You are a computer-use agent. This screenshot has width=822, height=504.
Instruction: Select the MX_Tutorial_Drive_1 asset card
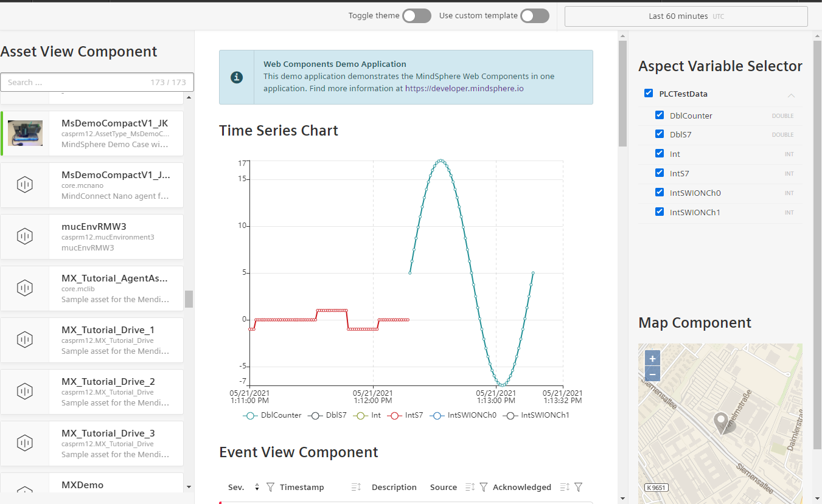pos(92,340)
